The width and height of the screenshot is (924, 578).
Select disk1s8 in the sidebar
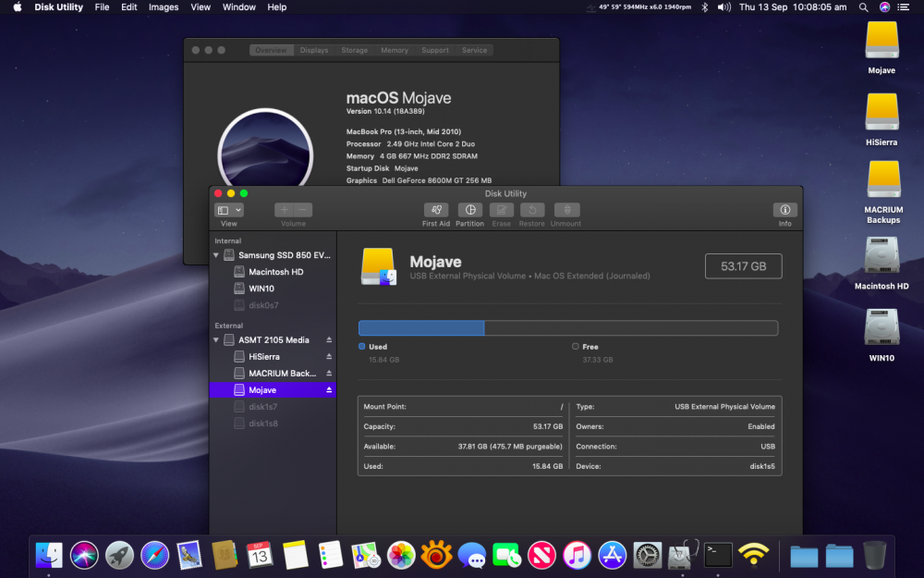click(273, 424)
